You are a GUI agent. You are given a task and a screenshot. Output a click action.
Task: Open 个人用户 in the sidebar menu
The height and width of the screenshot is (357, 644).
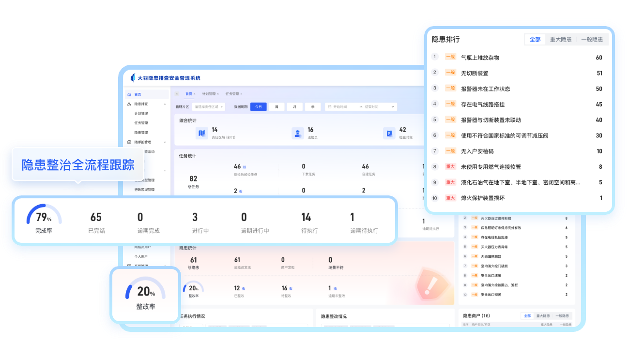tap(141, 256)
